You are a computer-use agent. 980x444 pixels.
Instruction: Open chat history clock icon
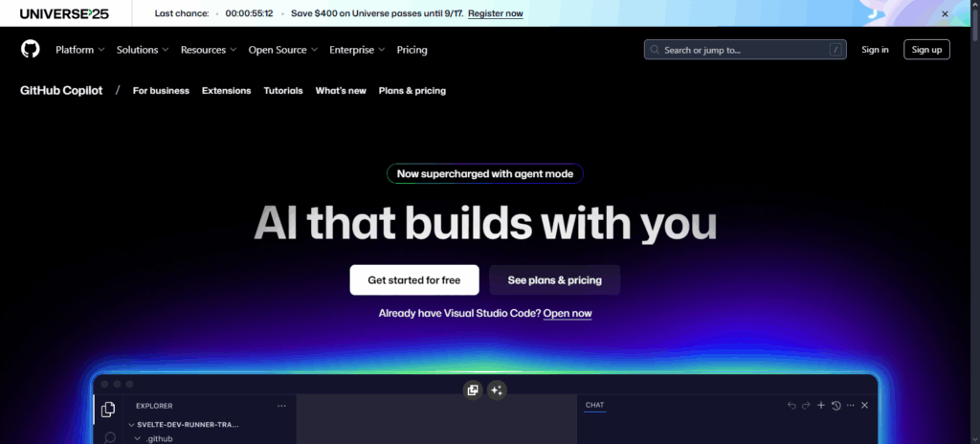(836, 405)
